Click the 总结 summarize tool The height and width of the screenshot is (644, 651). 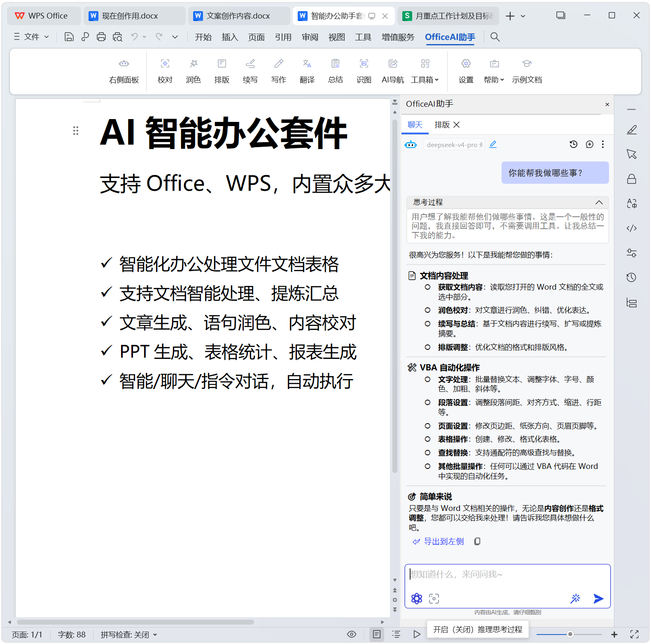(x=336, y=71)
